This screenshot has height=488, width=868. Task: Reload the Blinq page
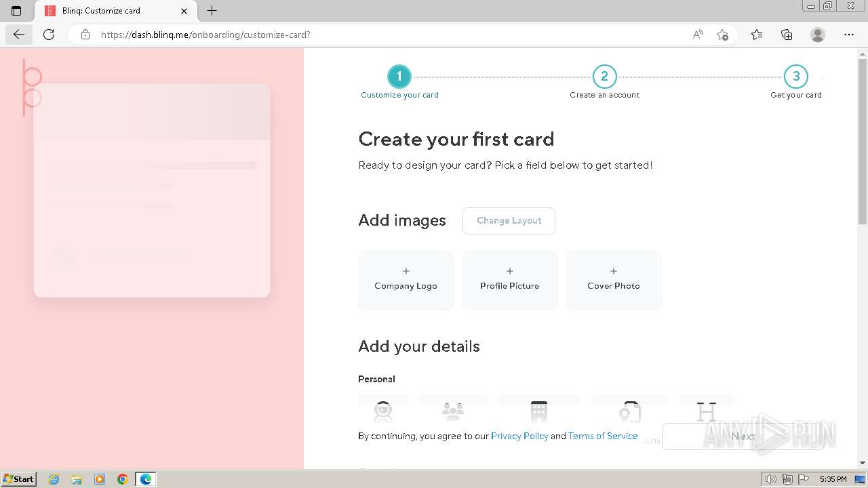pos(49,35)
